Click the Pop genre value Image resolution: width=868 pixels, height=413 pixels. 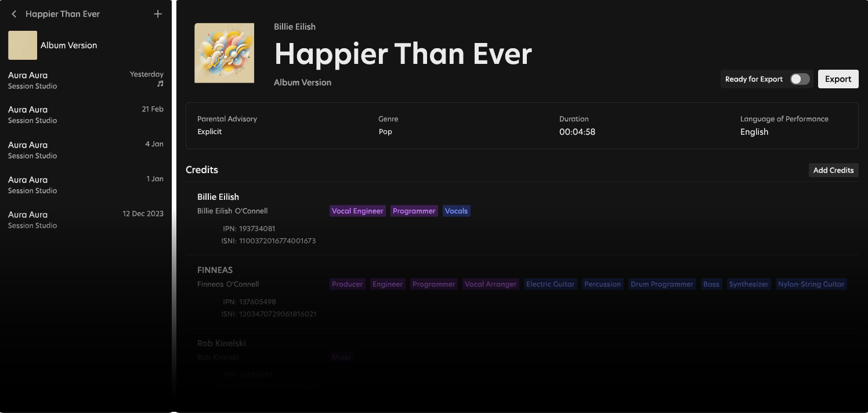(385, 132)
